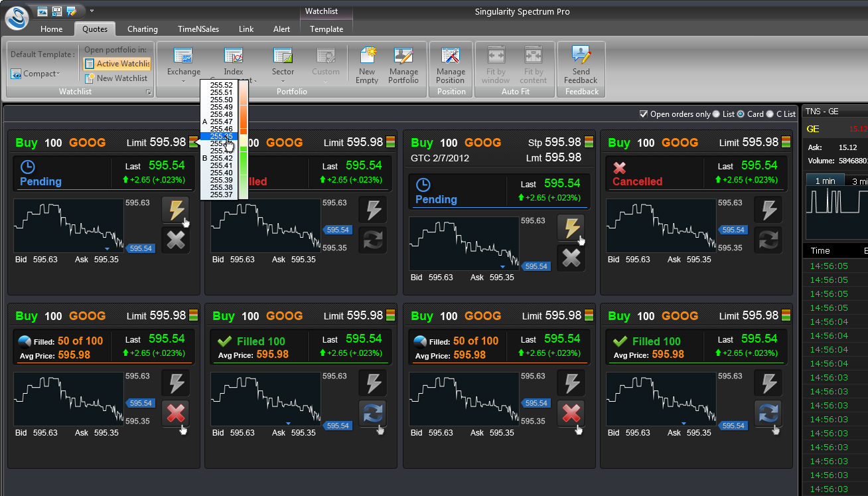
Task: Click the X button on the GTC 2/7/2012 card
Action: click(571, 258)
